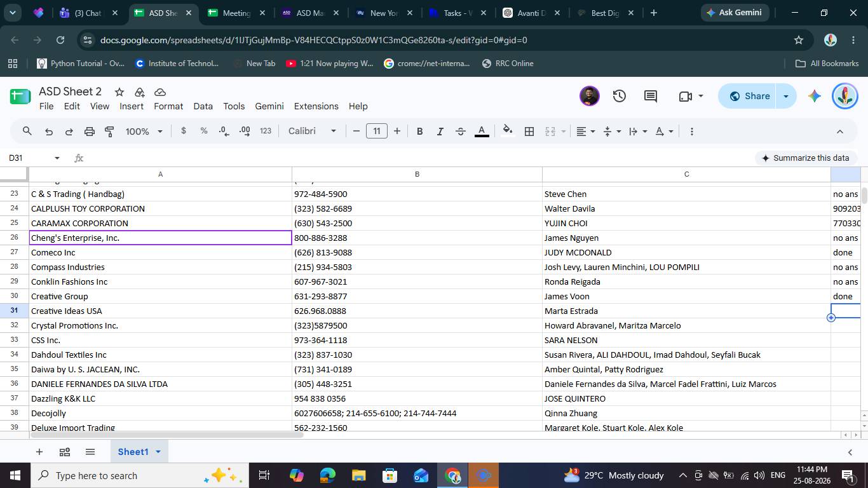Open version history clock icon
The image size is (868, 488).
[x=620, y=96]
